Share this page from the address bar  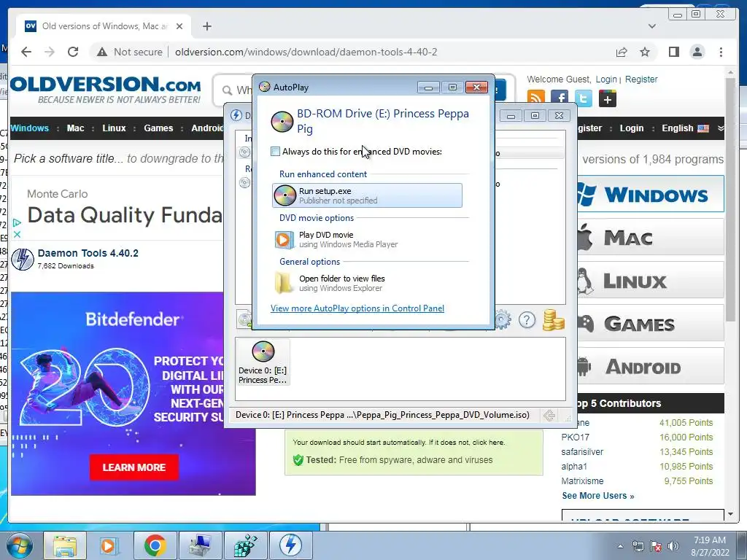[x=622, y=52]
